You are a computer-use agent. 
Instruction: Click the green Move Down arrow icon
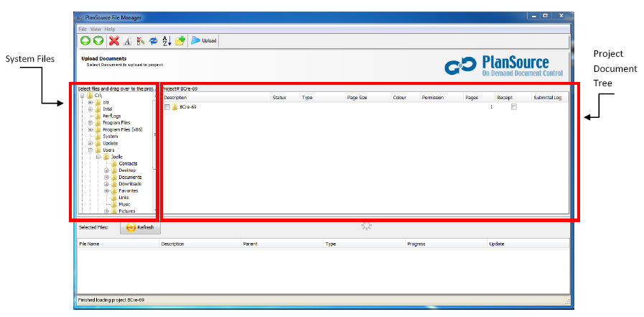coord(98,41)
